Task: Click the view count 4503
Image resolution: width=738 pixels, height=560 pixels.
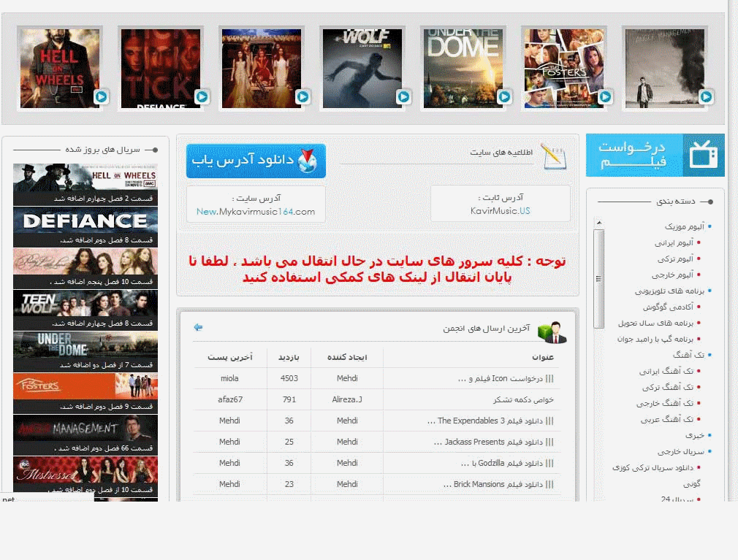Action: pos(289,378)
